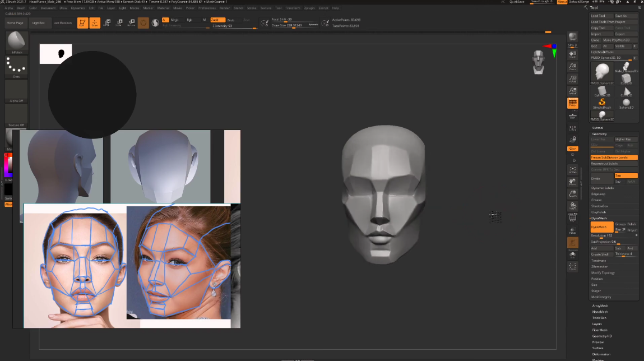Image resolution: width=644 pixels, height=361 pixels.
Task: Select the Draw mode button
Action: (95, 23)
